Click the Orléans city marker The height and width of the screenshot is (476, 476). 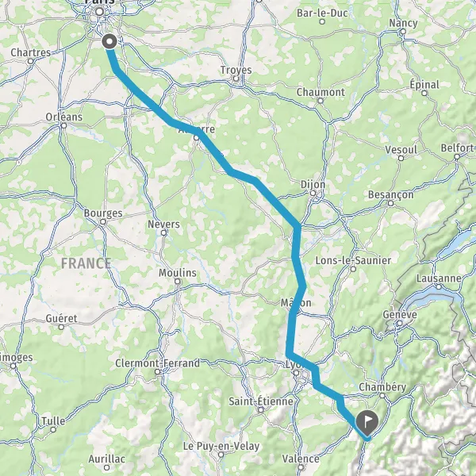pyautogui.click(x=63, y=125)
